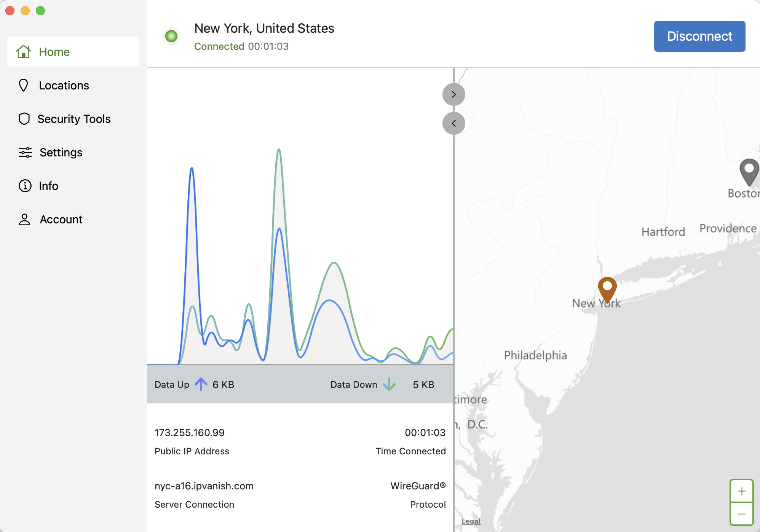The image size is (760, 532).
Task: Zoom out the map with minus button
Action: point(741,514)
